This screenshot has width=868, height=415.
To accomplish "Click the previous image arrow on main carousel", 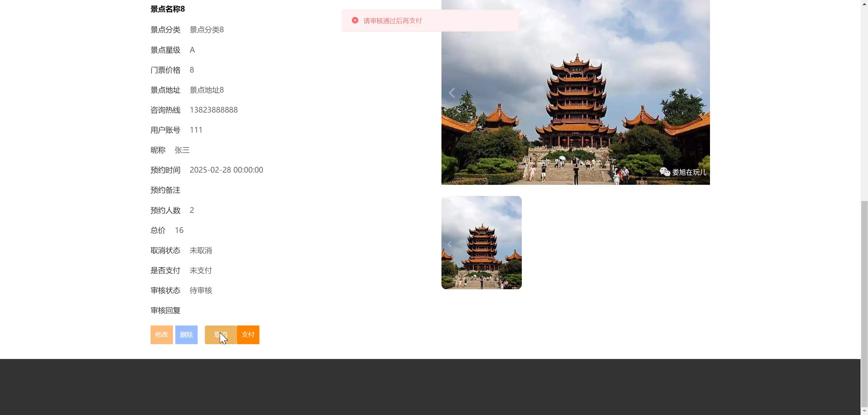I will 452,93.
